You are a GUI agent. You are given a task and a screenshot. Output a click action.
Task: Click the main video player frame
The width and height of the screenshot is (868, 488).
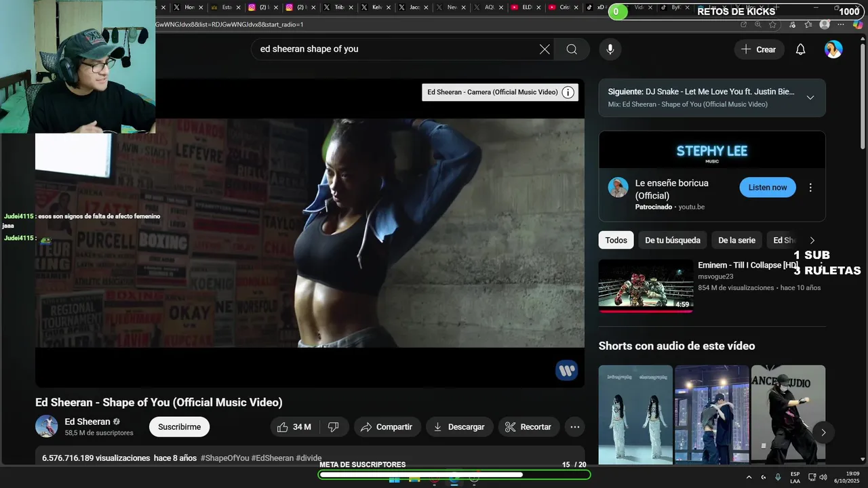310,232
